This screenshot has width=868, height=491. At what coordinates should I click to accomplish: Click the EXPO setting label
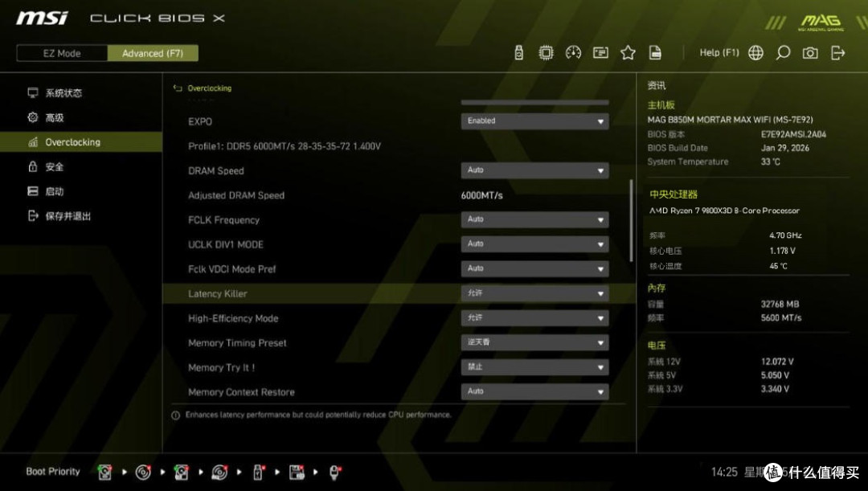[x=200, y=122]
